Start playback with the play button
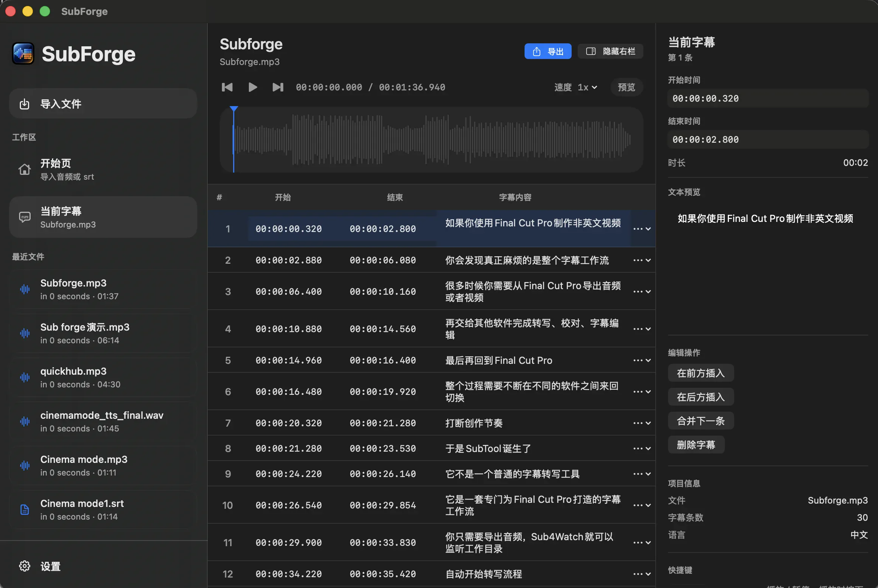Viewport: 878px width, 588px height. pyautogui.click(x=253, y=87)
